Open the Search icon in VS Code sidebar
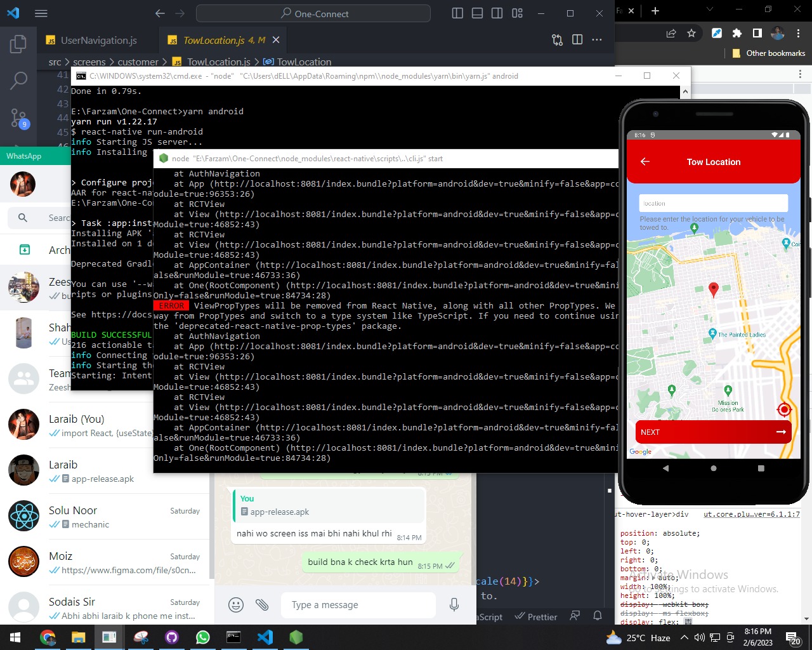 [x=18, y=81]
